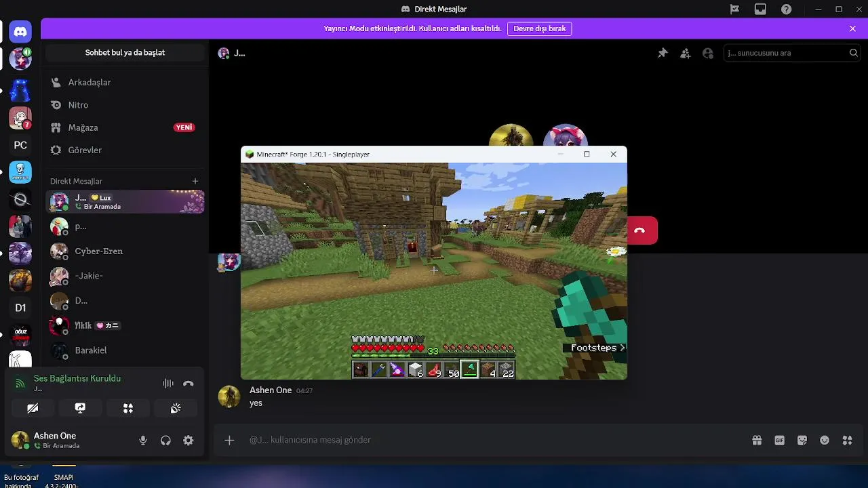Open the Nitro page
Screen dimensions: 868x488
tap(125, 105)
